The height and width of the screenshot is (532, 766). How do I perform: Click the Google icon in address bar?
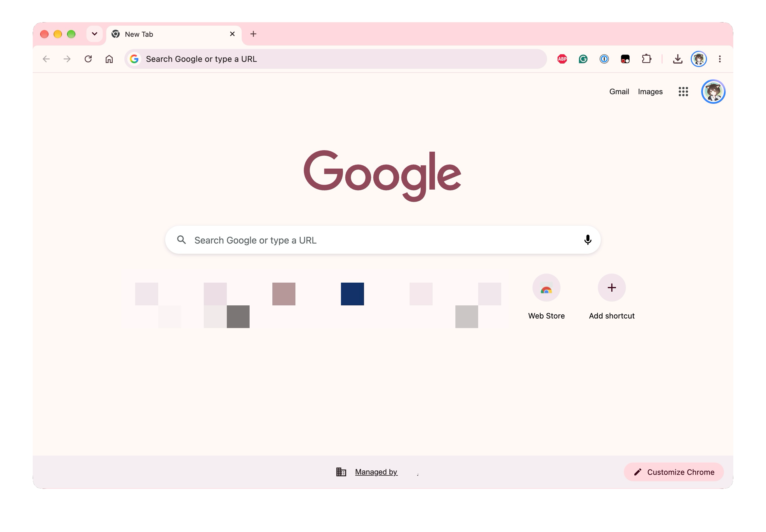click(134, 59)
